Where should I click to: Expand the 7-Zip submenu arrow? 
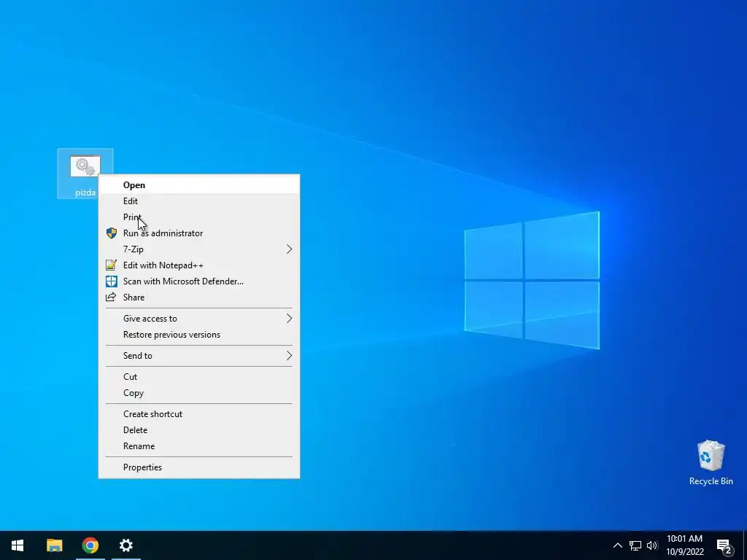(289, 249)
